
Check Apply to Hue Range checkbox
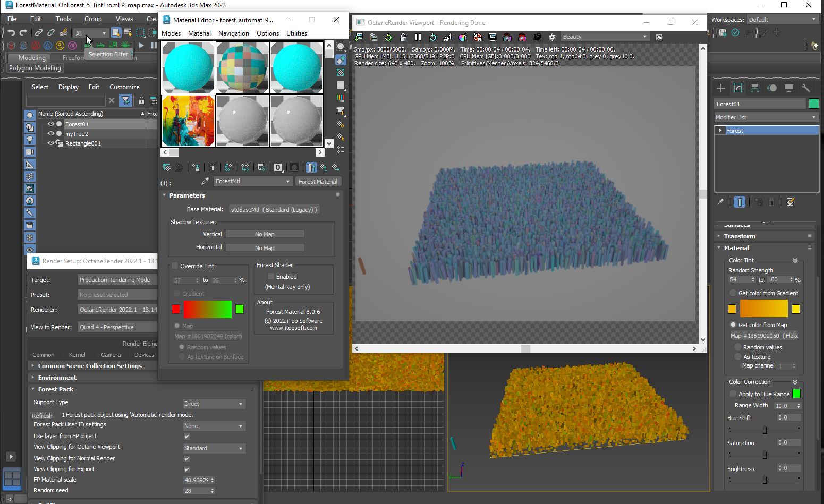733,394
